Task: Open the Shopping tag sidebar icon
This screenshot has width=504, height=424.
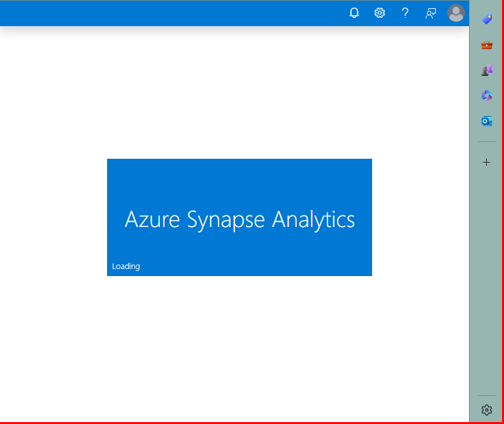Action: coord(487,19)
